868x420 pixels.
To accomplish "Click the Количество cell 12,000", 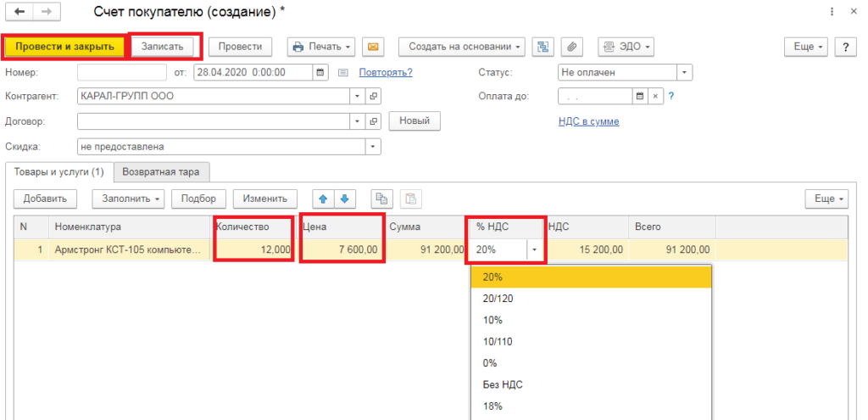I will click(x=252, y=250).
